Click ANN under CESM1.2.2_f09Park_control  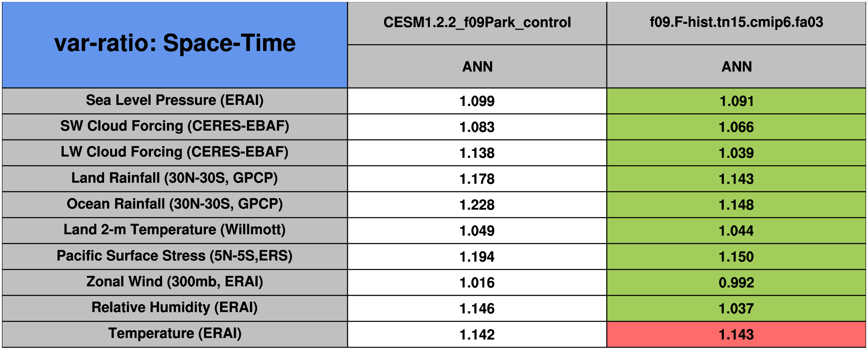tap(477, 67)
